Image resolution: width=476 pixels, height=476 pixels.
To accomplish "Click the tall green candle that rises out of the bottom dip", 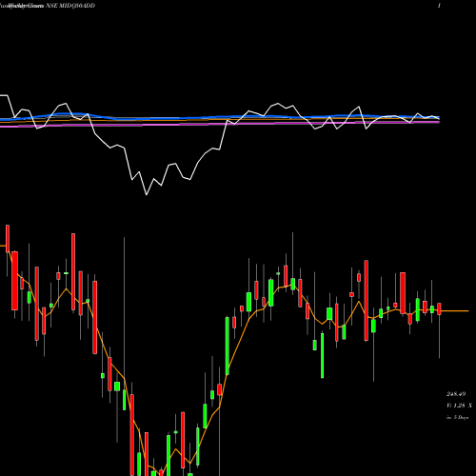I will click(x=228, y=346).
